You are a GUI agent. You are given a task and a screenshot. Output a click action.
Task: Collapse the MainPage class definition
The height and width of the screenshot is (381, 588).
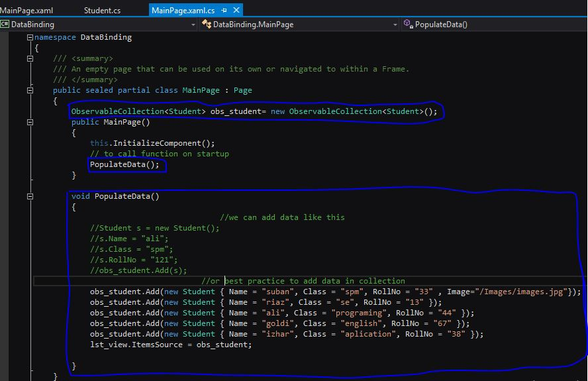[30, 91]
